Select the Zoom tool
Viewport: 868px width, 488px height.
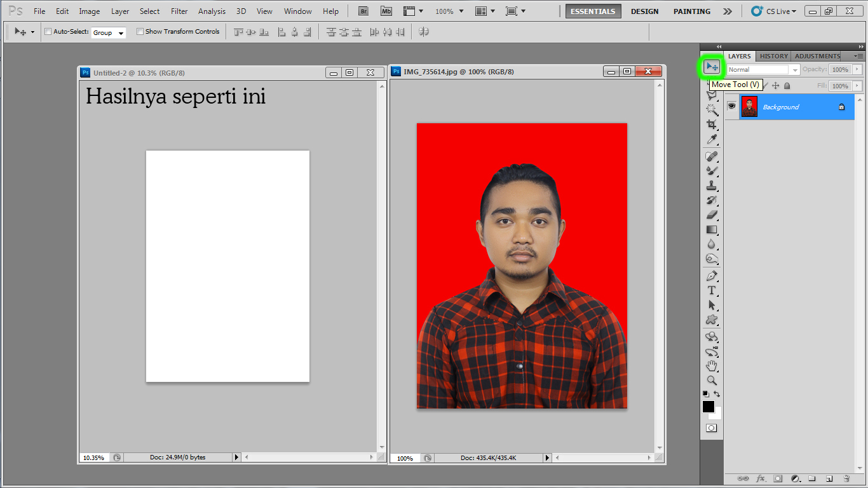pos(711,381)
